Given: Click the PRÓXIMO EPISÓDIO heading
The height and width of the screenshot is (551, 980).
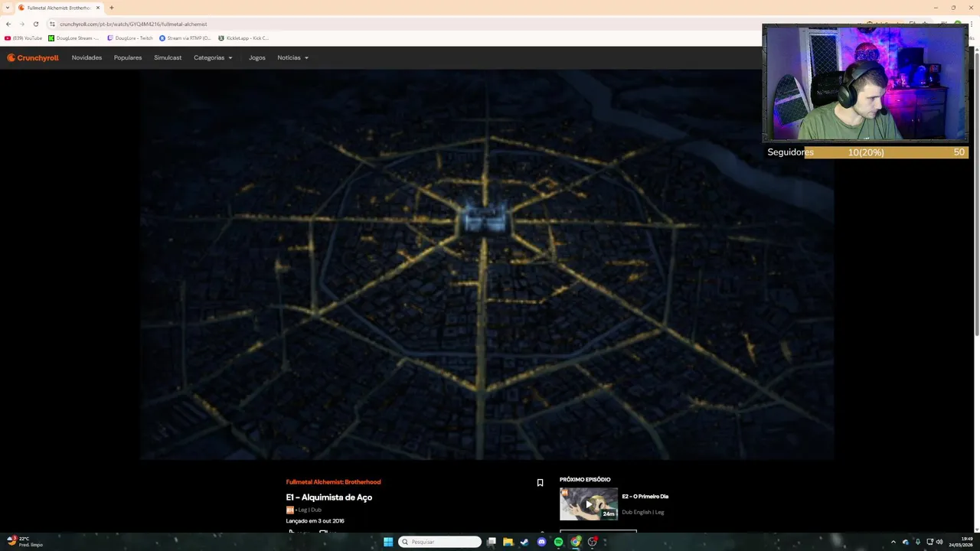Looking at the screenshot, I should coord(585,480).
